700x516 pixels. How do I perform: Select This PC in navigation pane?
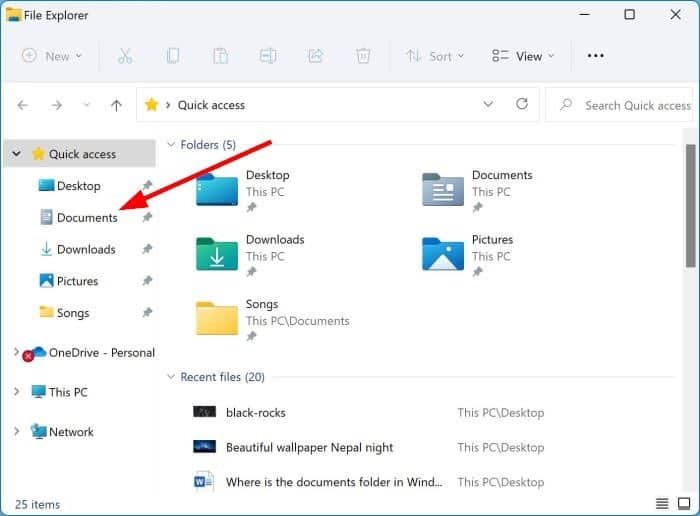68,392
